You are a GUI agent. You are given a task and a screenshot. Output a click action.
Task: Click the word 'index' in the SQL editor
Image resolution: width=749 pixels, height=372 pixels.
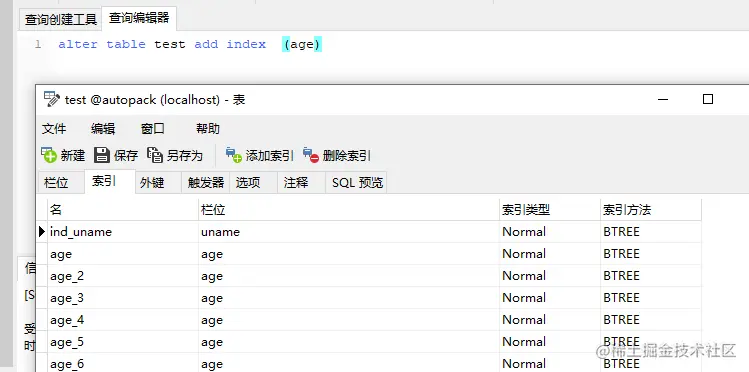246,44
